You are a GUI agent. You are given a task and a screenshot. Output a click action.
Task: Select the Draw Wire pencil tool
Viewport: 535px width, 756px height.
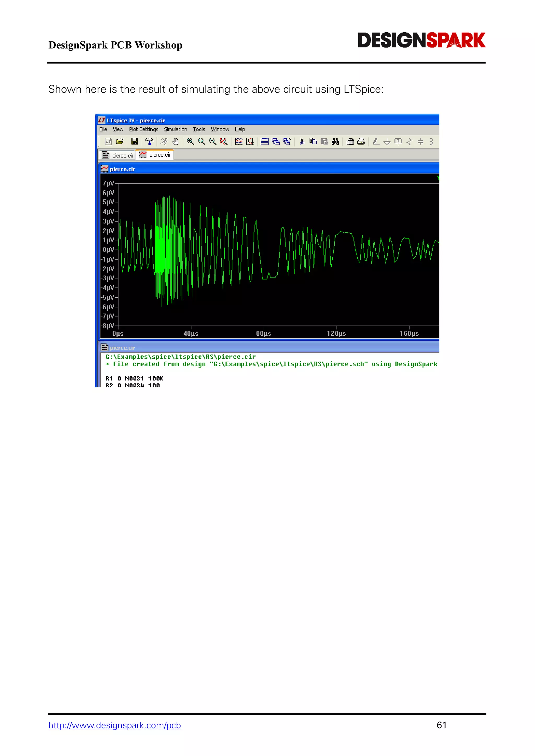[376, 141]
